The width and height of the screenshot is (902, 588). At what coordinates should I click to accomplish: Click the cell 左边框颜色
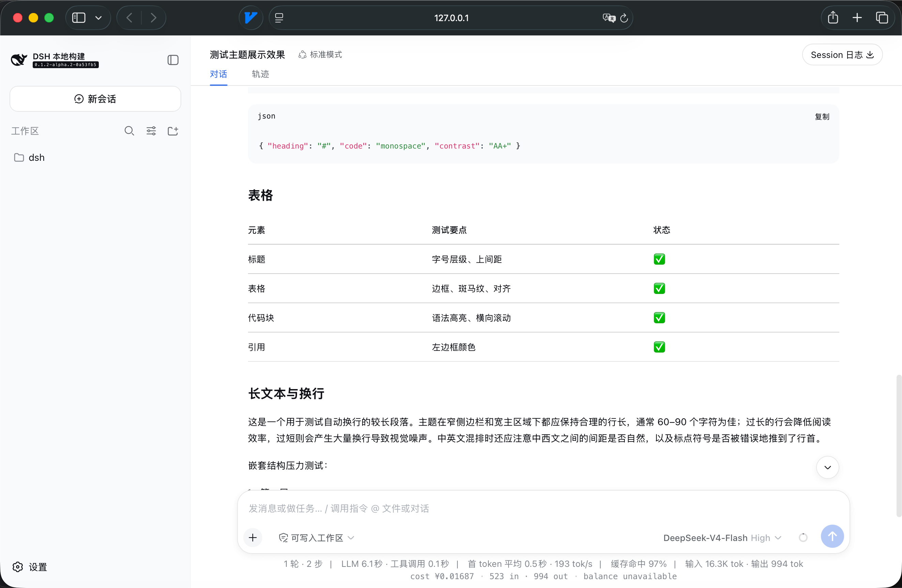pyautogui.click(x=454, y=347)
